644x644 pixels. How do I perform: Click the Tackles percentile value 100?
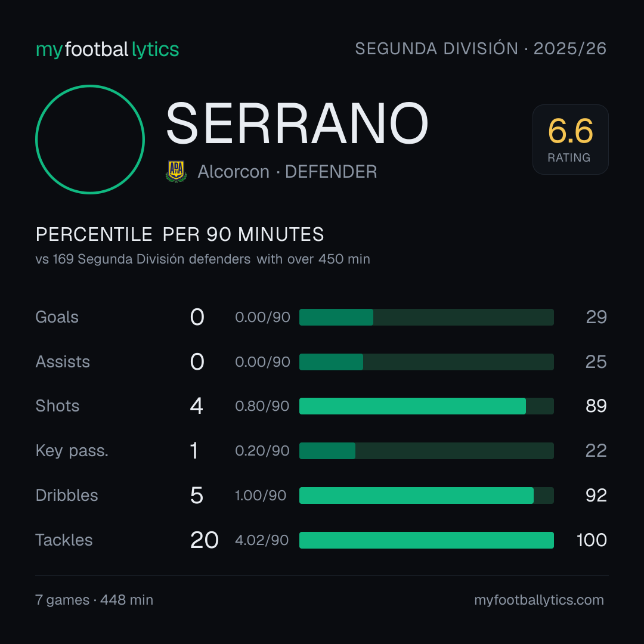coord(592,540)
